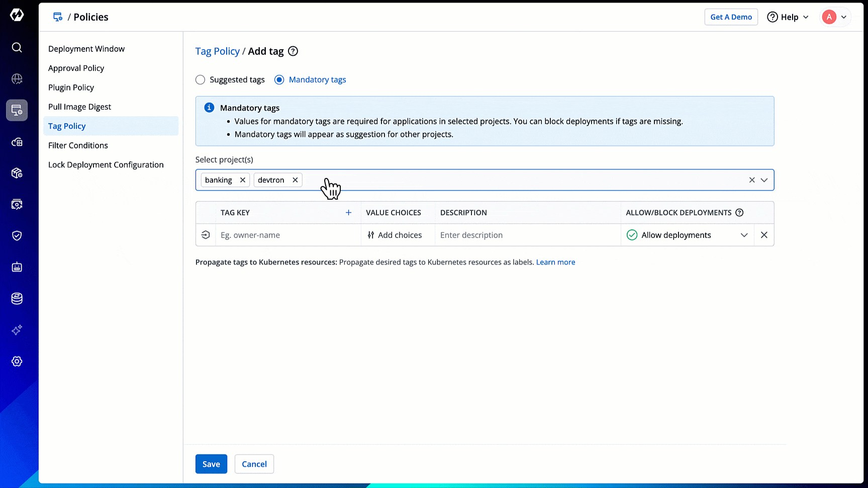Viewport: 868px width, 488px height.
Task: Click the plus icon beside TAG KEY
Action: pos(348,213)
